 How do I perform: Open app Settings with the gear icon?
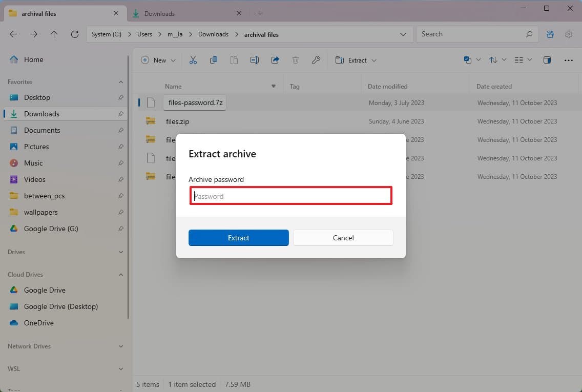pos(569,34)
